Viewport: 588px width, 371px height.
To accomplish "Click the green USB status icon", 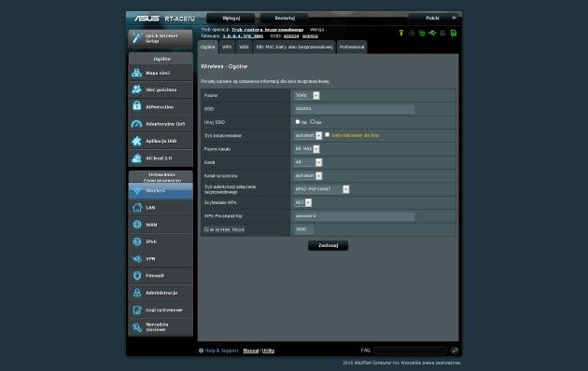I will 432,33.
